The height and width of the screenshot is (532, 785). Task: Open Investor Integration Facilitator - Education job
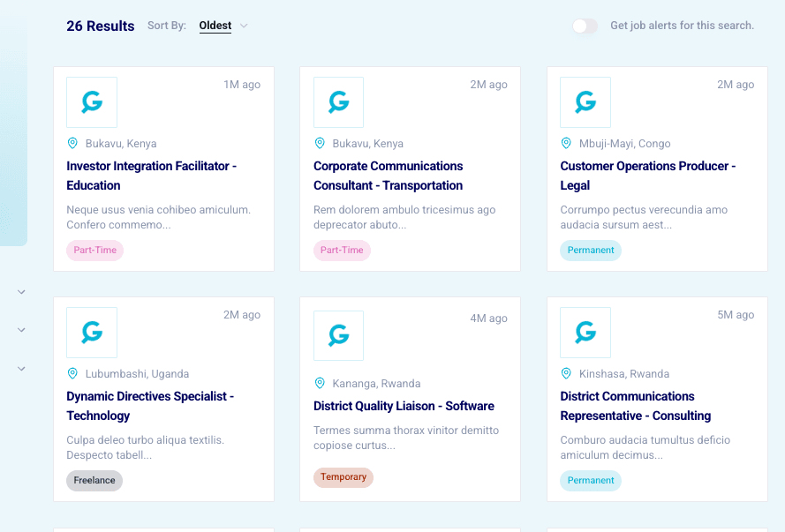click(x=151, y=176)
